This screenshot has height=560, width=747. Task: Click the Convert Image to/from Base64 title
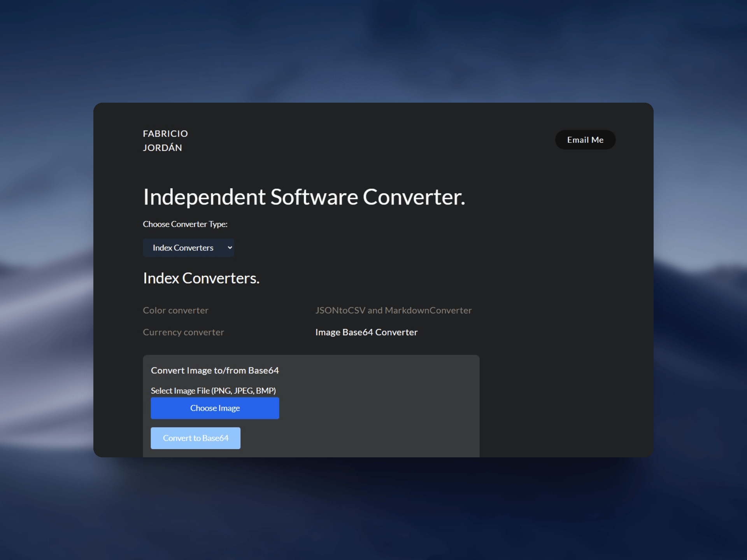[215, 370]
